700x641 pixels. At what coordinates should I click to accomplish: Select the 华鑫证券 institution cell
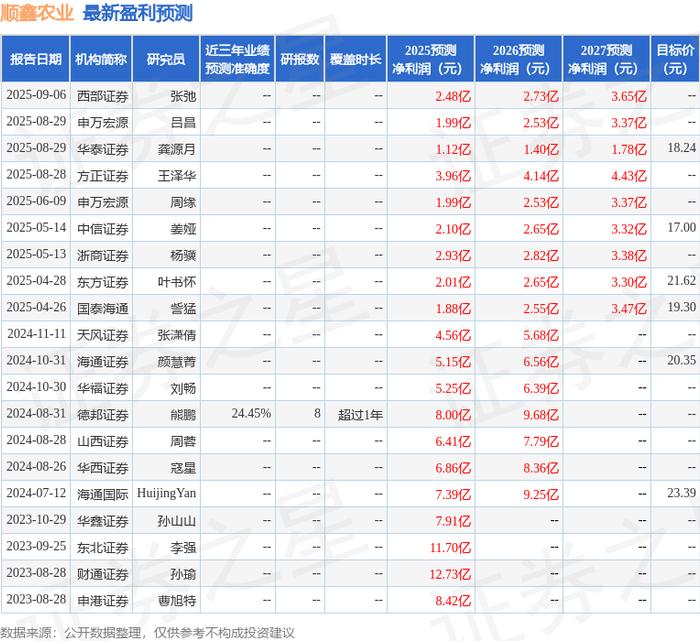tap(103, 521)
